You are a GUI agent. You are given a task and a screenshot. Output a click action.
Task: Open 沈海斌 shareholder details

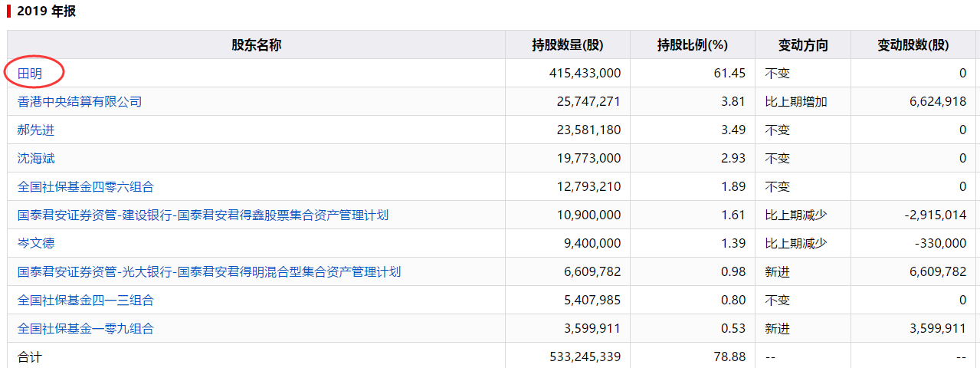click(x=36, y=158)
